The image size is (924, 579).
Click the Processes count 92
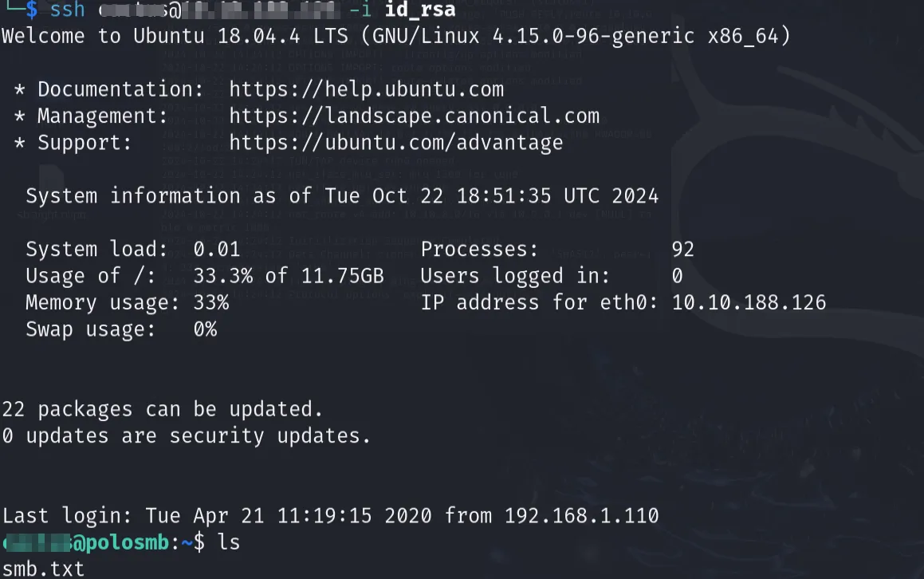pos(682,250)
